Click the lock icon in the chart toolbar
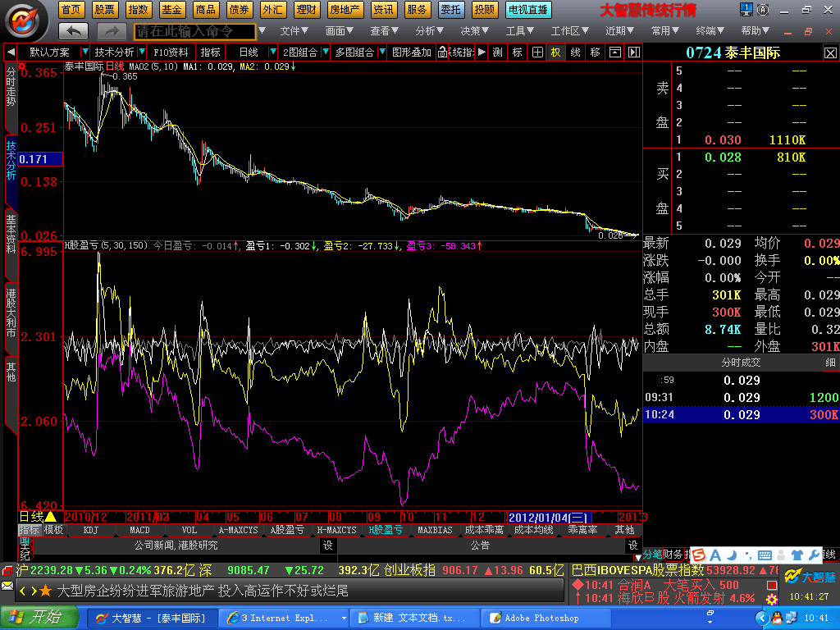The height and width of the screenshot is (630, 840). (442, 52)
